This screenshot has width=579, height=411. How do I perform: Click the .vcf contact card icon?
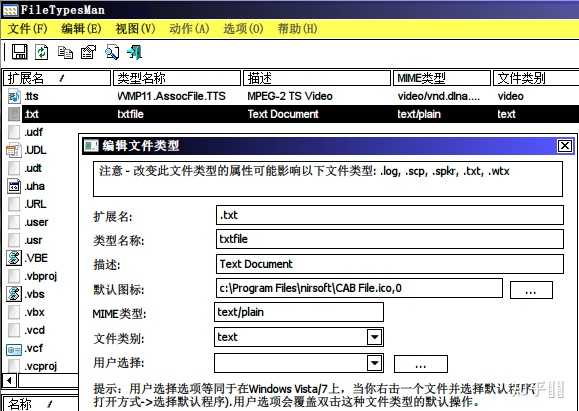coord(14,349)
